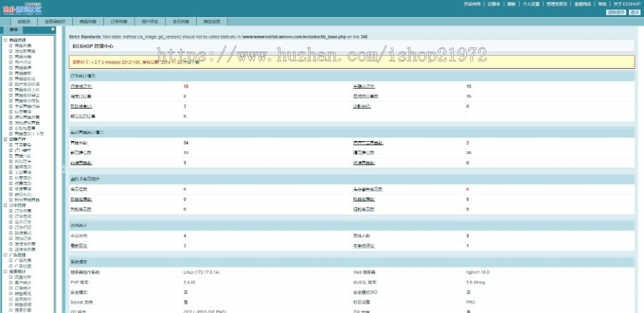The image size is (644, 313).
Task: Open 会员排行 in the sidebar menu
Action: point(23,299)
